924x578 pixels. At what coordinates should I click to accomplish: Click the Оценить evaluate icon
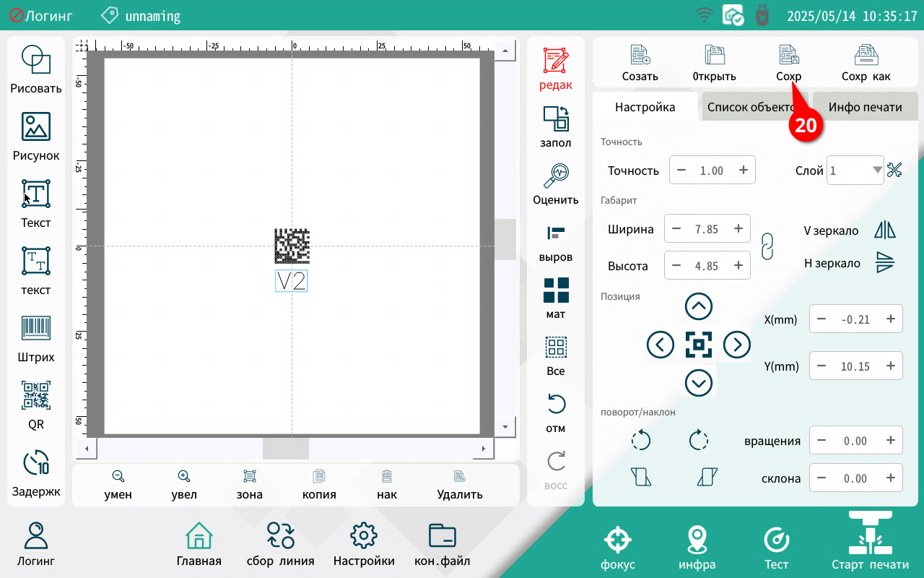click(x=556, y=184)
